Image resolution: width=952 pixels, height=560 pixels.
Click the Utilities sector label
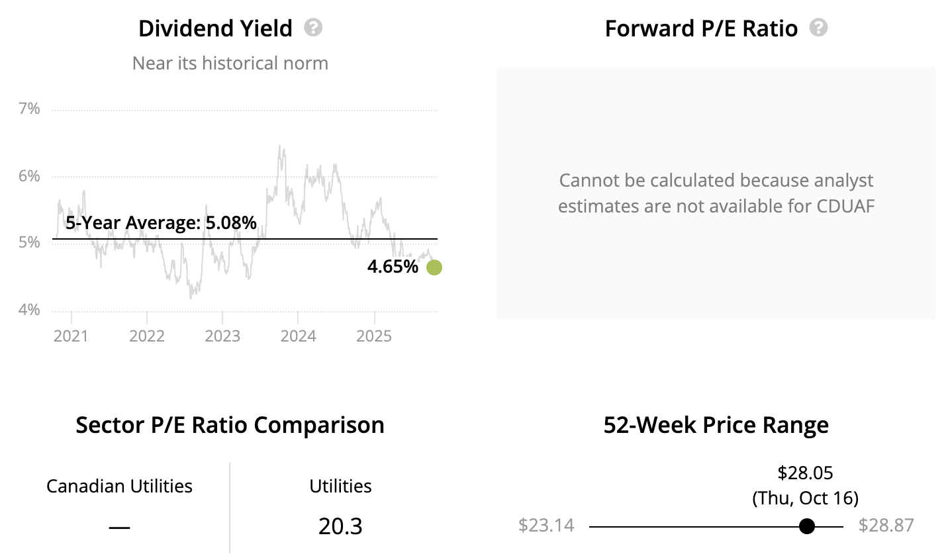340,486
